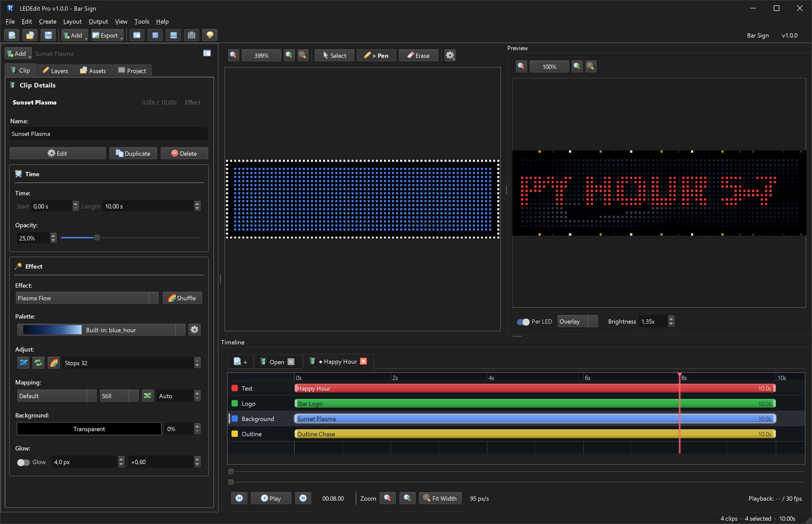812x524 pixels.
Task: Click the Transparent background color swatch
Action: pyautogui.click(x=89, y=429)
